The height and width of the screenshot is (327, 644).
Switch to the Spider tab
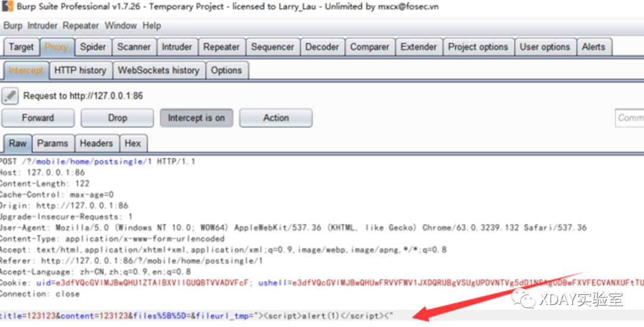pyautogui.click(x=93, y=47)
